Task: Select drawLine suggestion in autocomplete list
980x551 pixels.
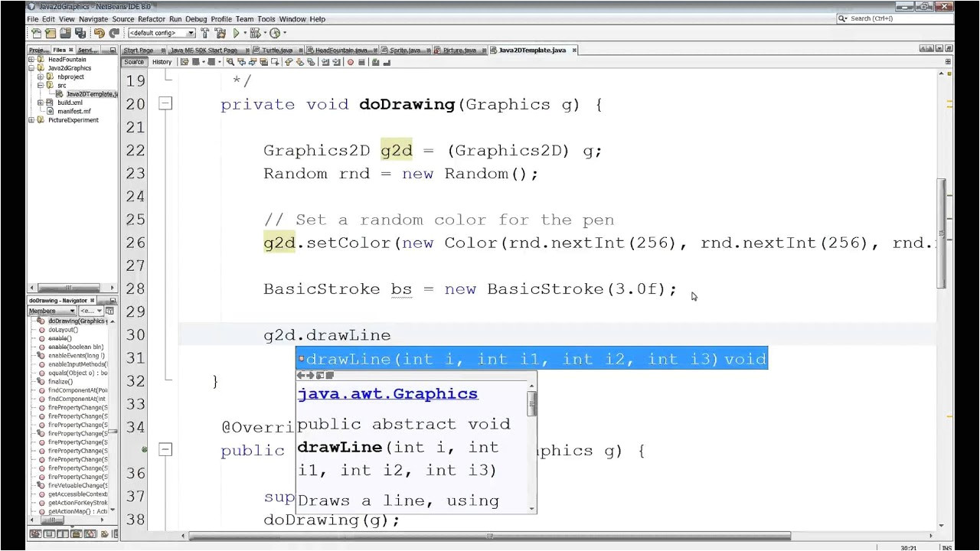Action: coord(531,359)
